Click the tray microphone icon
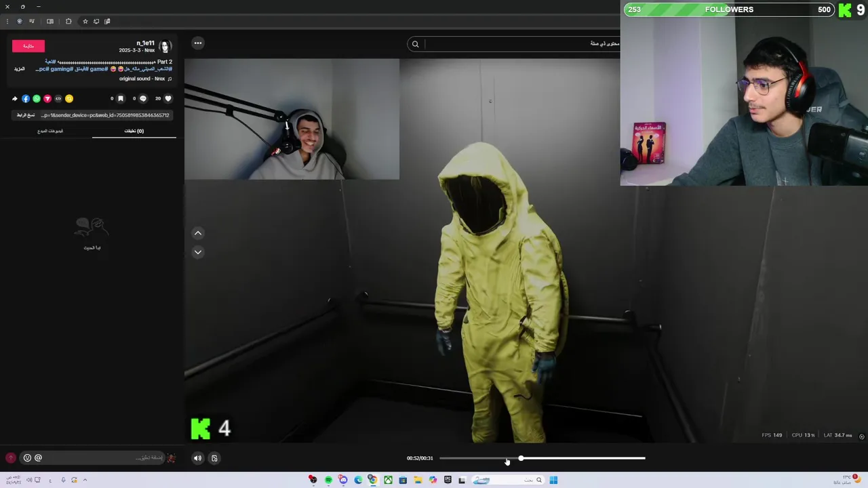 click(63, 480)
